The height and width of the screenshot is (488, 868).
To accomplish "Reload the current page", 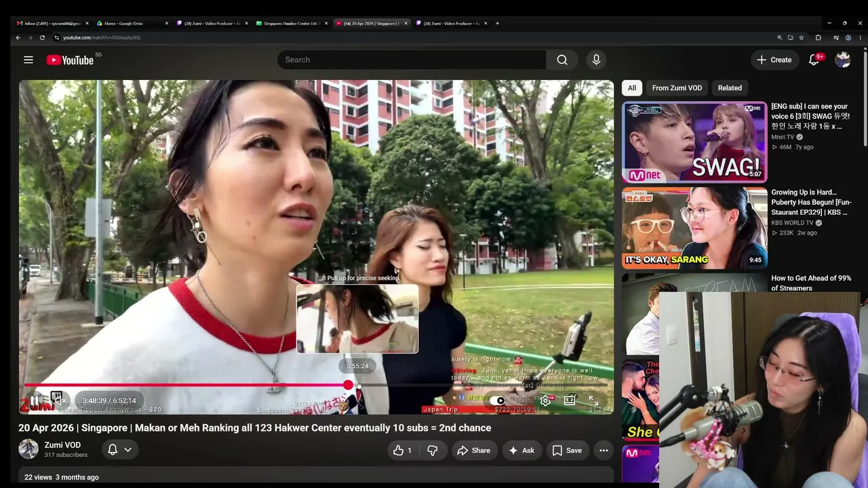I will pyautogui.click(x=42, y=37).
